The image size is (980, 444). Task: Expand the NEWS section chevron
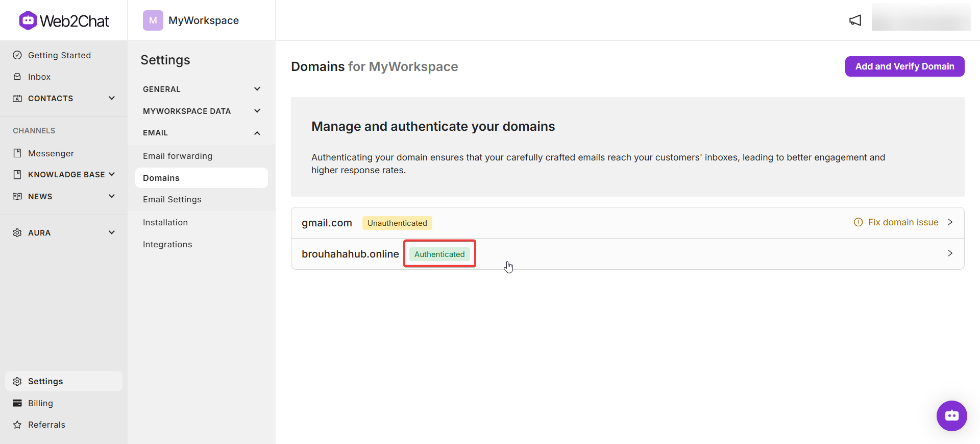click(x=112, y=196)
